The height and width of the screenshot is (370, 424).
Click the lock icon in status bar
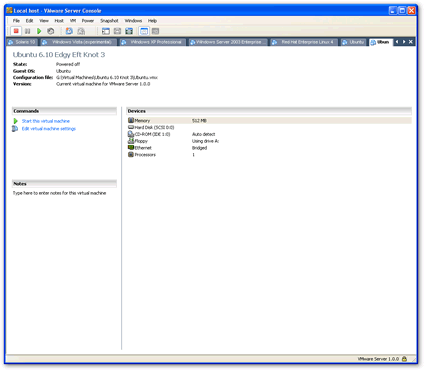pyautogui.click(x=404, y=359)
